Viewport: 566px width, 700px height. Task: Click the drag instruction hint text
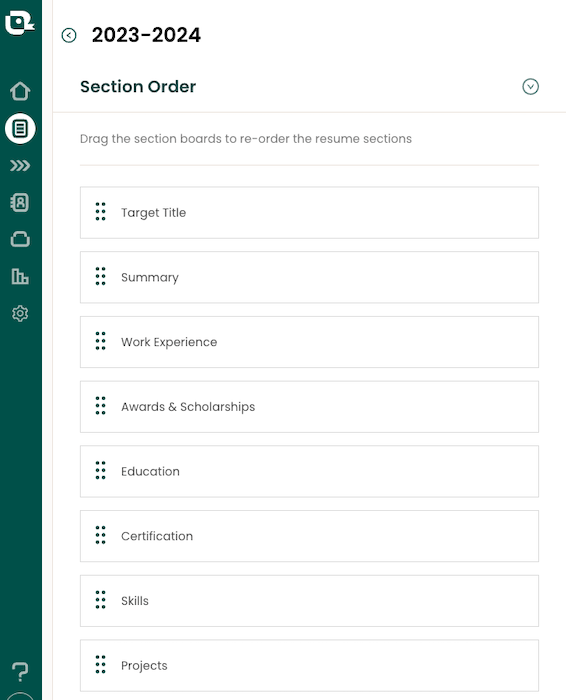click(x=246, y=139)
